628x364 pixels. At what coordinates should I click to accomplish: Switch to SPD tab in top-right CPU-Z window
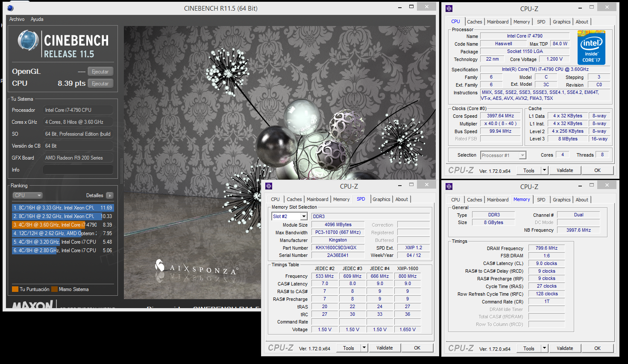pos(541,22)
